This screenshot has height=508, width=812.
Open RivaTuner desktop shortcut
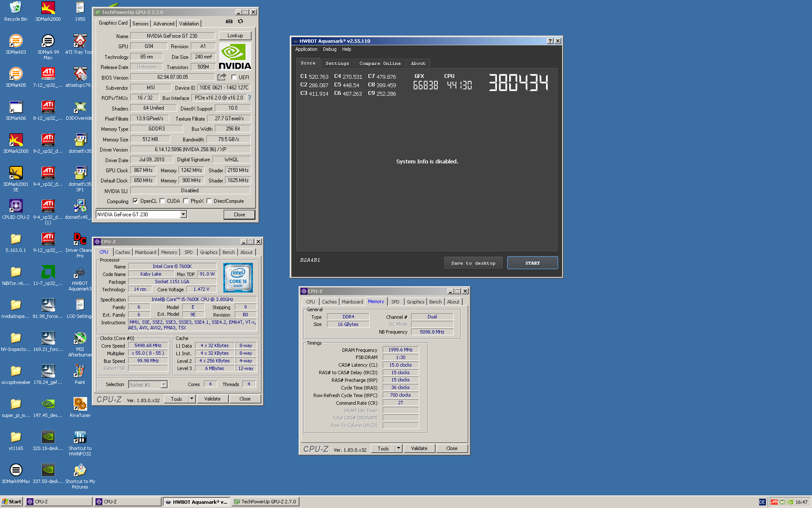(x=80, y=407)
